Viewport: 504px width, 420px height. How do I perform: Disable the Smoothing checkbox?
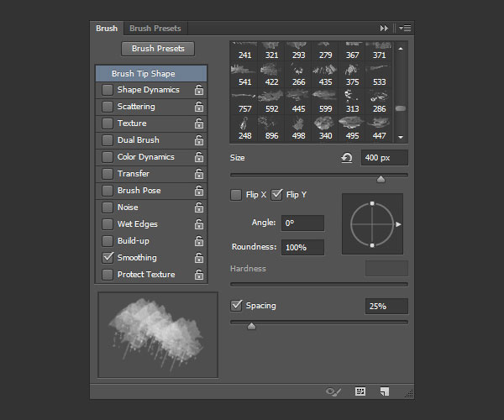(x=108, y=258)
